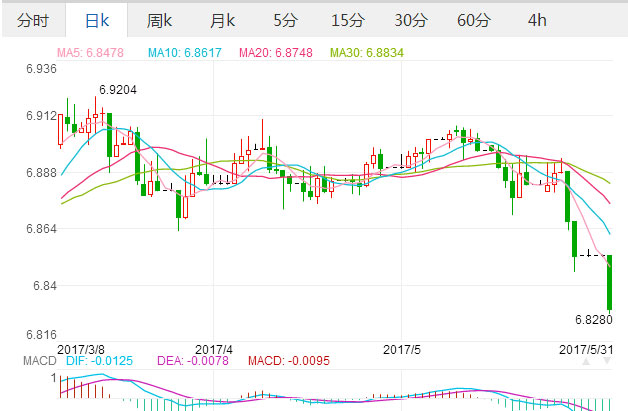Viewport: 628px width, 411px height.
Task: Open the 周k weekly chart tab
Action: (x=159, y=20)
